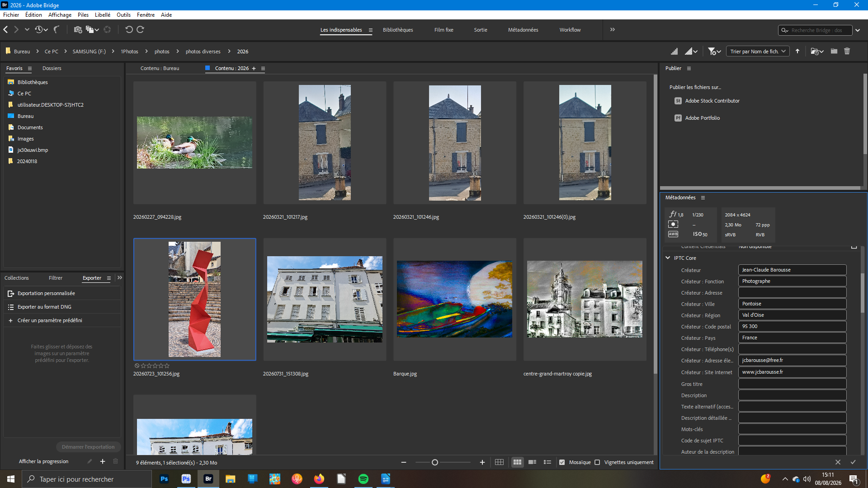
Task: Rotate selection 90° counterclockwise
Action: tap(129, 30)
